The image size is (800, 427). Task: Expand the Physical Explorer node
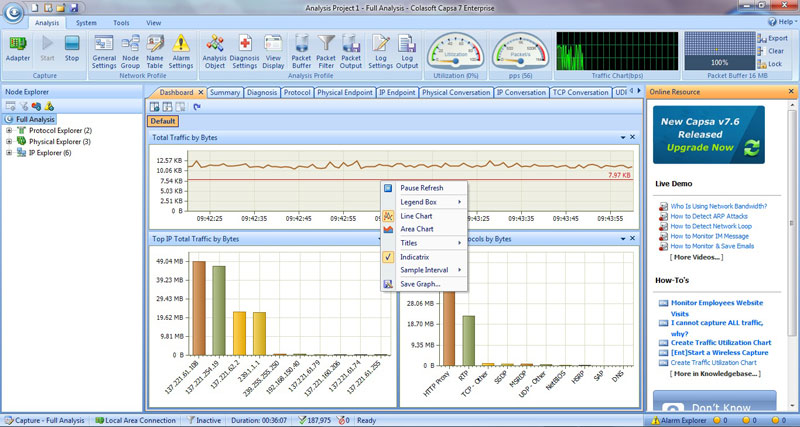coord(9,142)
